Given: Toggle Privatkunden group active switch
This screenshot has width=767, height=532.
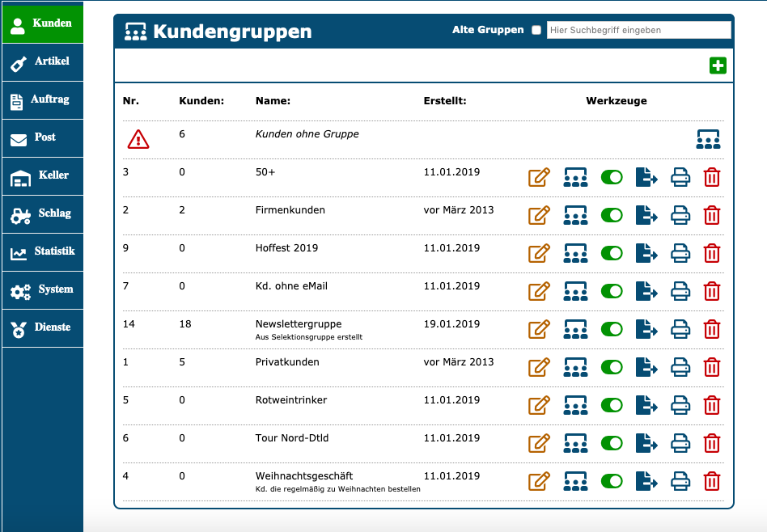Looking at the screenshot, I should click(x=612, y=367).
